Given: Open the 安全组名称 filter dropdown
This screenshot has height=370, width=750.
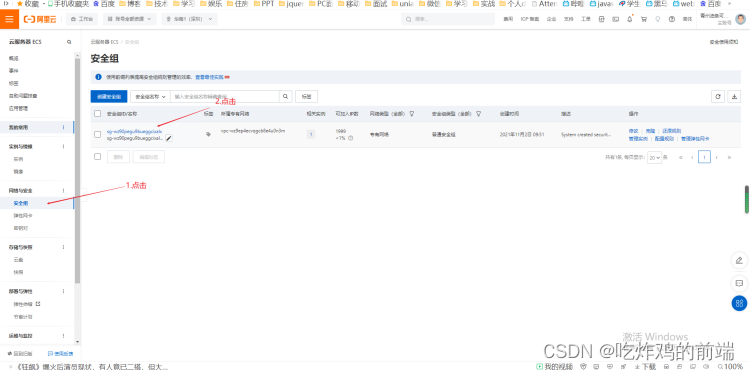Looking at the screenshot, I should point(150,96).
